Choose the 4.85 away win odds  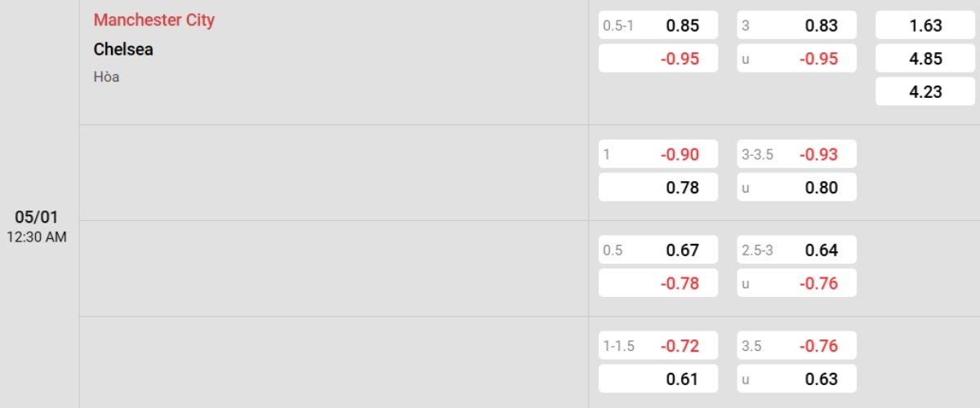pos(925,59)
